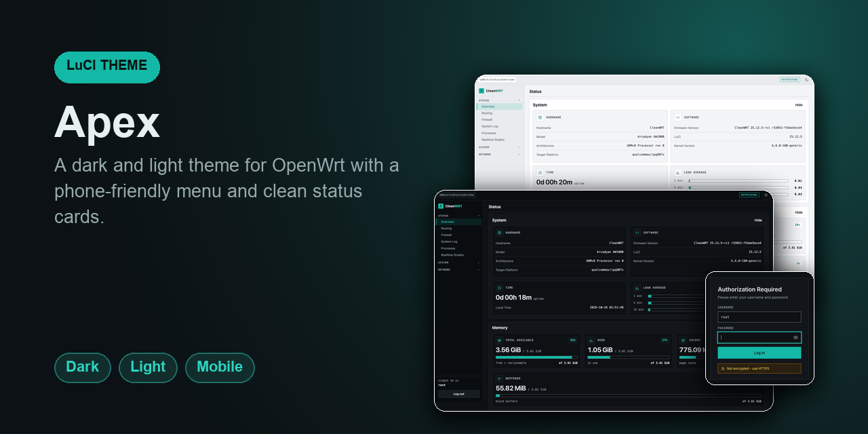Toggle theme via moon icon in light window
The image size is (868, 434).
click(x=806, y=79)
